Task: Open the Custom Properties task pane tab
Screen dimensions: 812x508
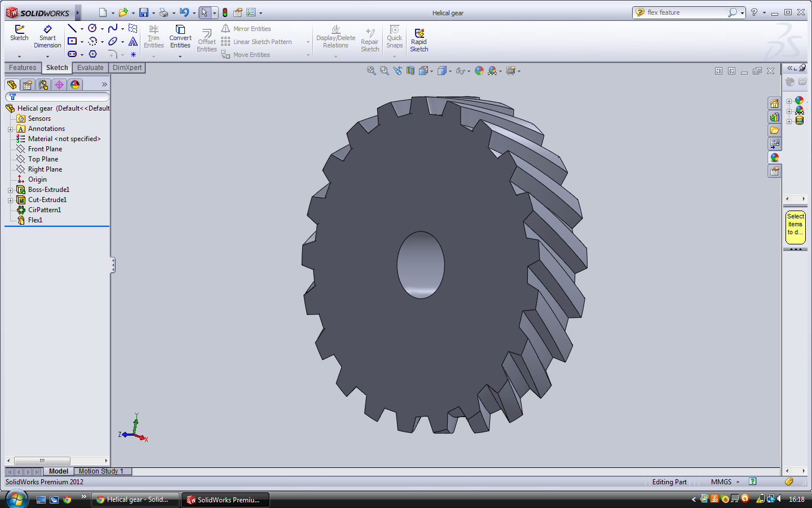Action: point(775,171)
